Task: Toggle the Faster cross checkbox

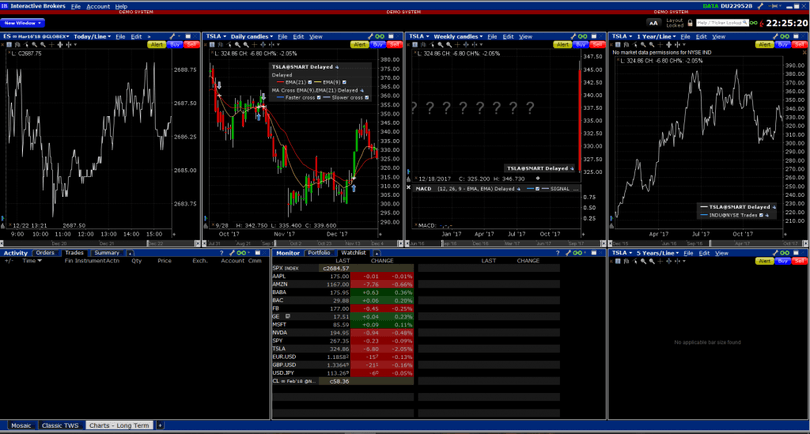Action: coord(320,98)
